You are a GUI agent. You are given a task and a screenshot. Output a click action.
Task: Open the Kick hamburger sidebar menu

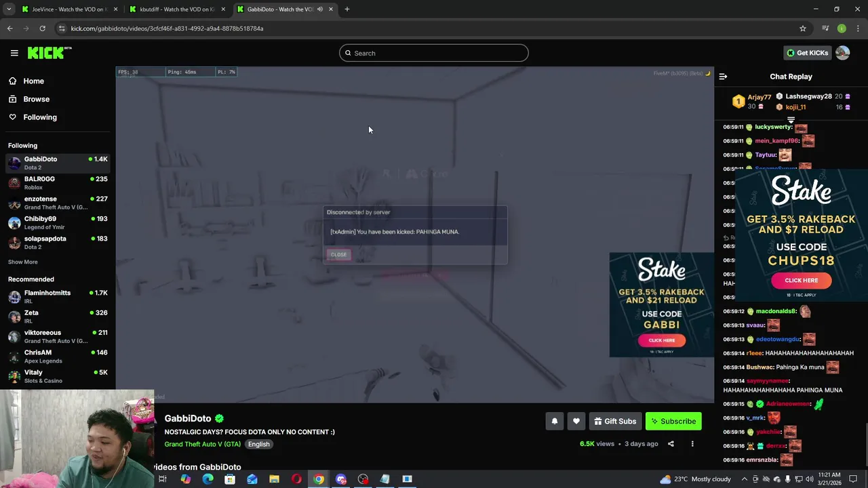tap(14, 53)
